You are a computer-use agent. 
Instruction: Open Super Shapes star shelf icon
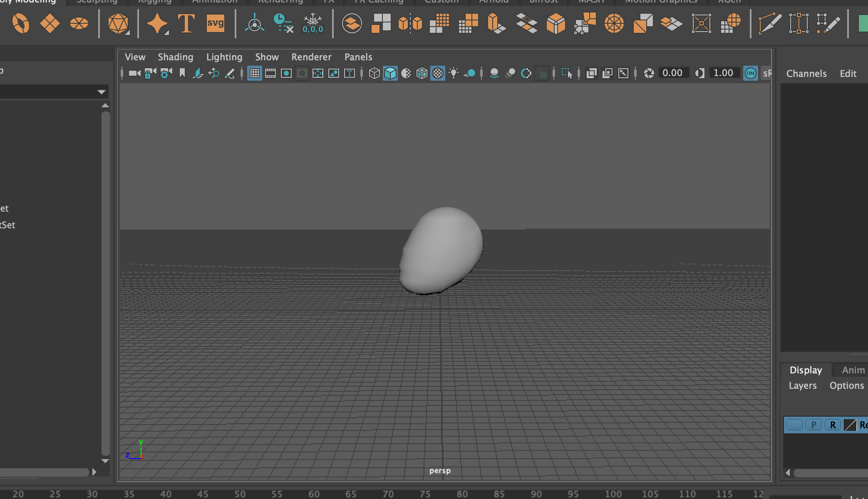pos(157,23)
